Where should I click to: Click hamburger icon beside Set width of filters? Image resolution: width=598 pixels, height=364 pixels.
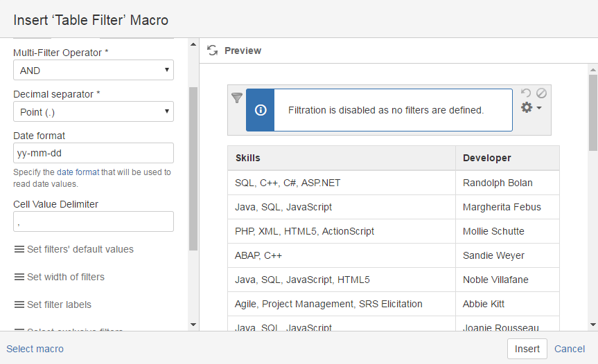click(x=19, y=277)
